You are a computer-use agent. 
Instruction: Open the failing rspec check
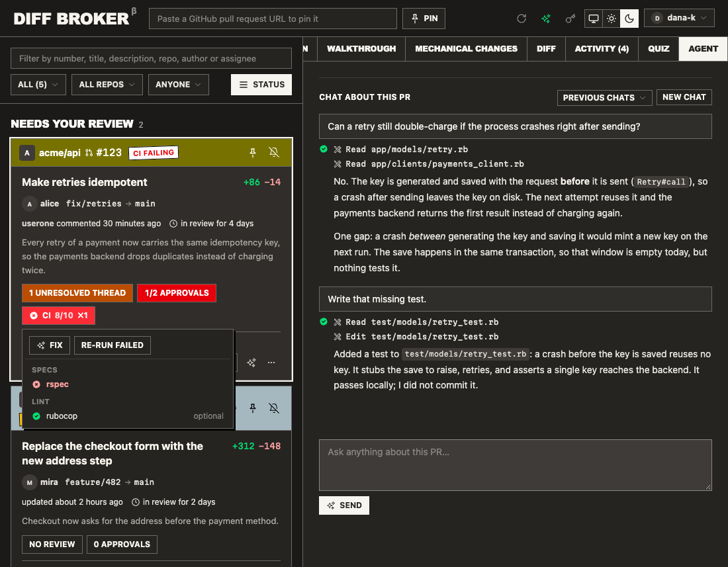(x=57, y=384)
